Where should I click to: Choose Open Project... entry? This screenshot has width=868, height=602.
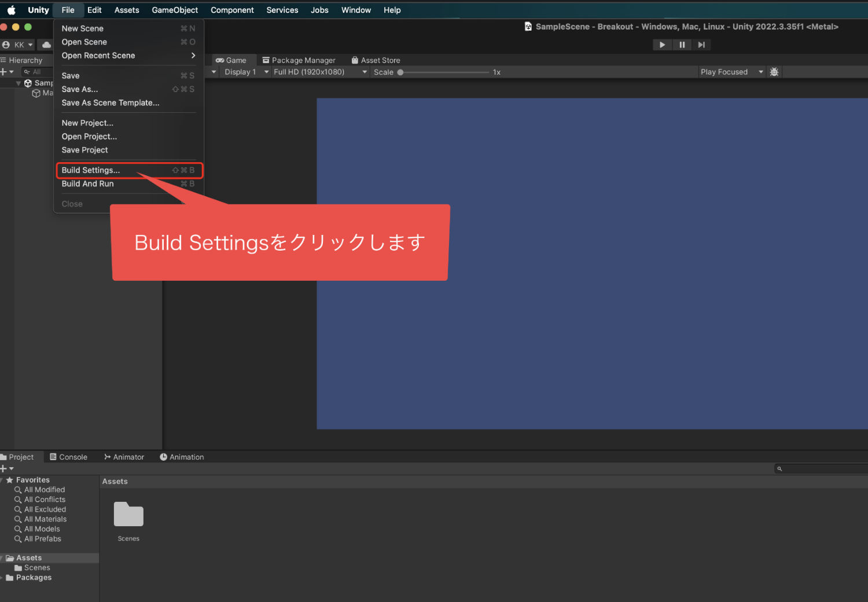pyautogui.click(x=128, y=137)
